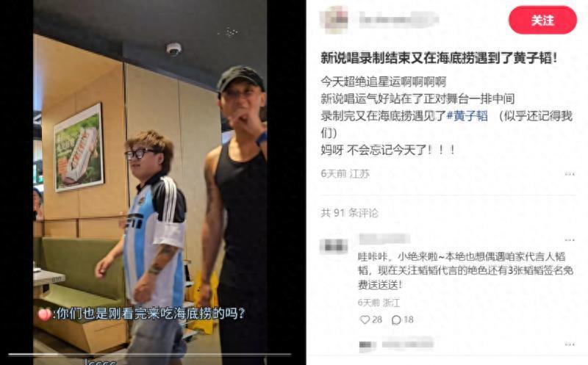Open the post author's blurred avatar
588x365 pixels.
[x=335, y=20]
